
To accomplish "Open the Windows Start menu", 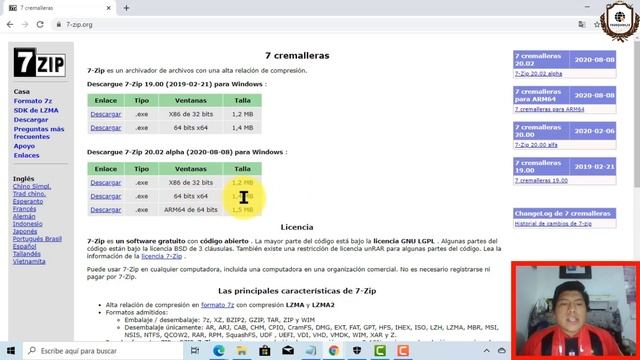I will click(x=11, y=351).
